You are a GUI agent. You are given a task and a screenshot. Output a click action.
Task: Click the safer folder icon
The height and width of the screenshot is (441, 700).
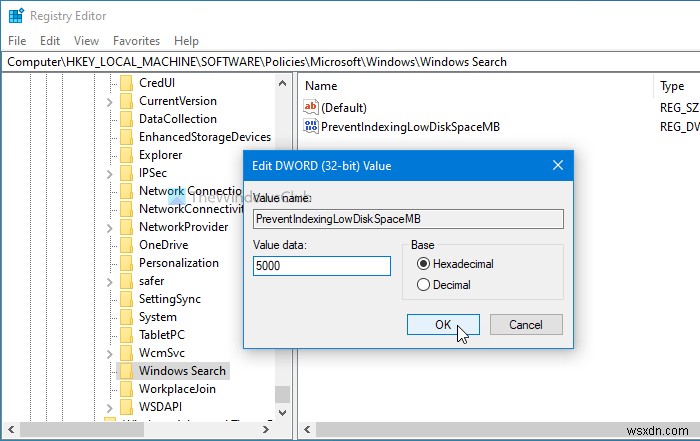126,281
